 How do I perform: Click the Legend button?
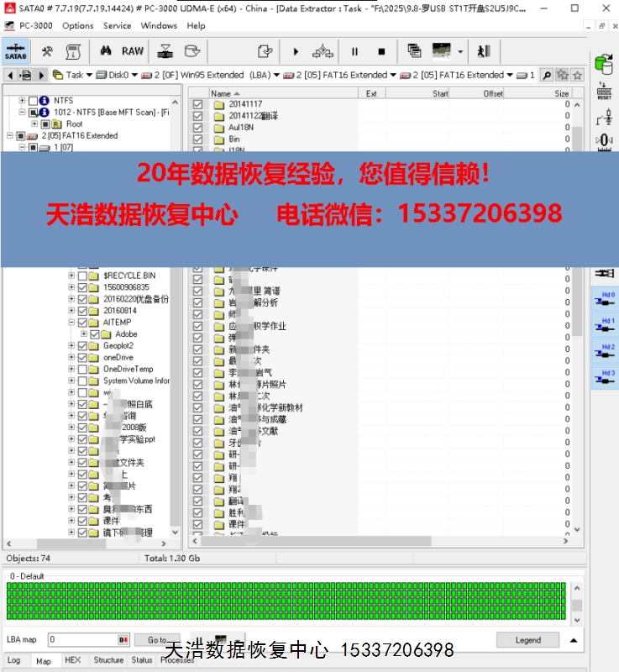[x=527, y=640]
